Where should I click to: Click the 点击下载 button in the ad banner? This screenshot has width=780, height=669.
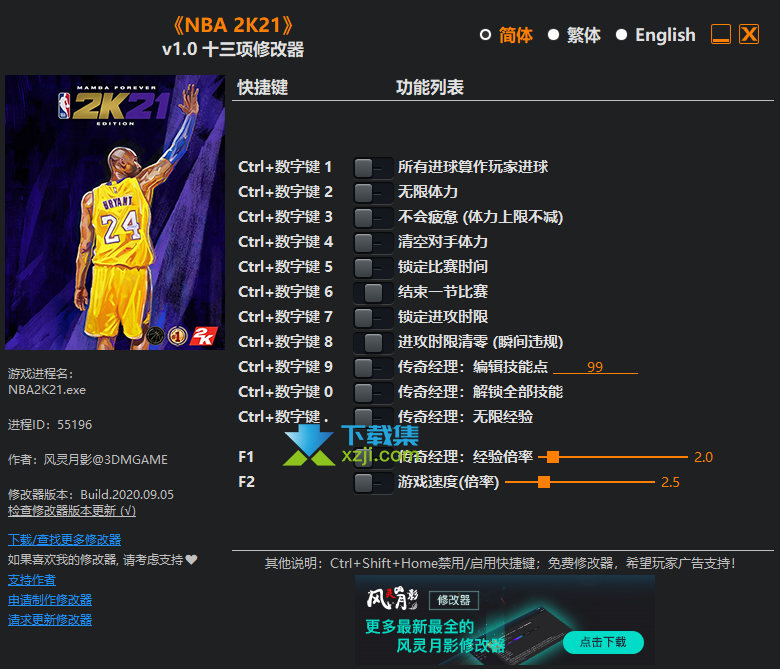[603, 642]
